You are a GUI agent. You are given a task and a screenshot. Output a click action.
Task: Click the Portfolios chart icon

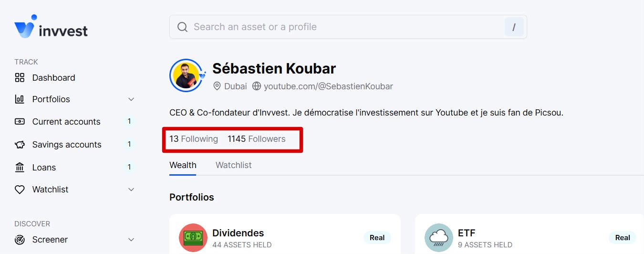[20, 99]
